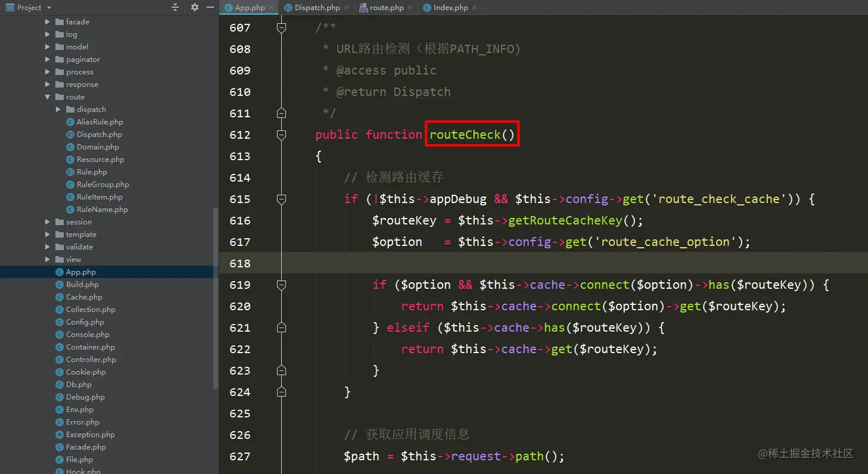Select Domain.php in project tree
Image resolution: width=868 pixels, height=474 pixels.
98,147
